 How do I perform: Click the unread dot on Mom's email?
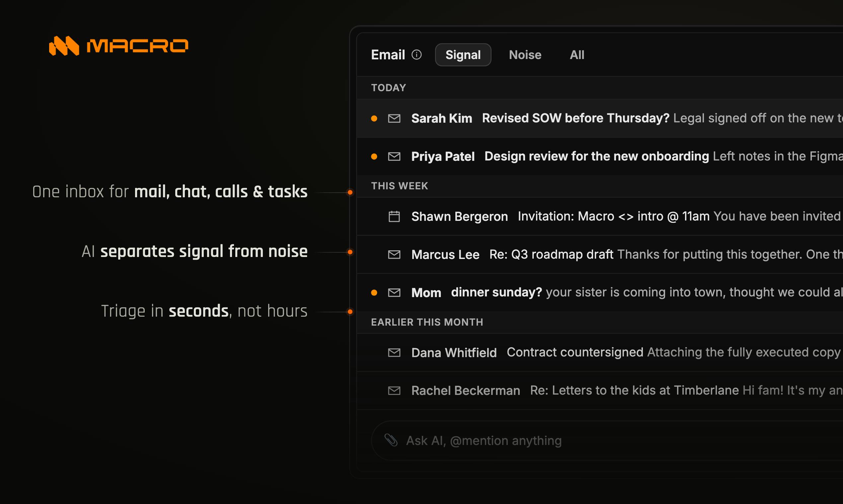pos(374,292)
